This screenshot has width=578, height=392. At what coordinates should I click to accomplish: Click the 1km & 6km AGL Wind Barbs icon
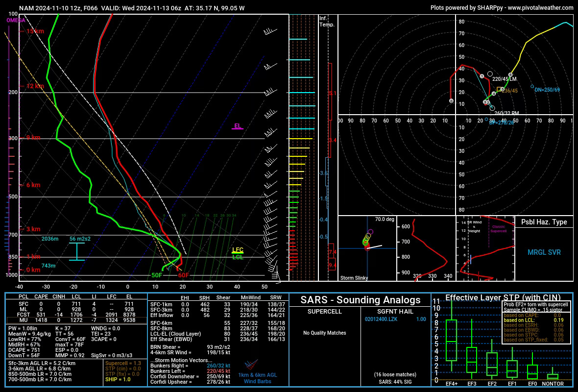click(x=251, y=365)
